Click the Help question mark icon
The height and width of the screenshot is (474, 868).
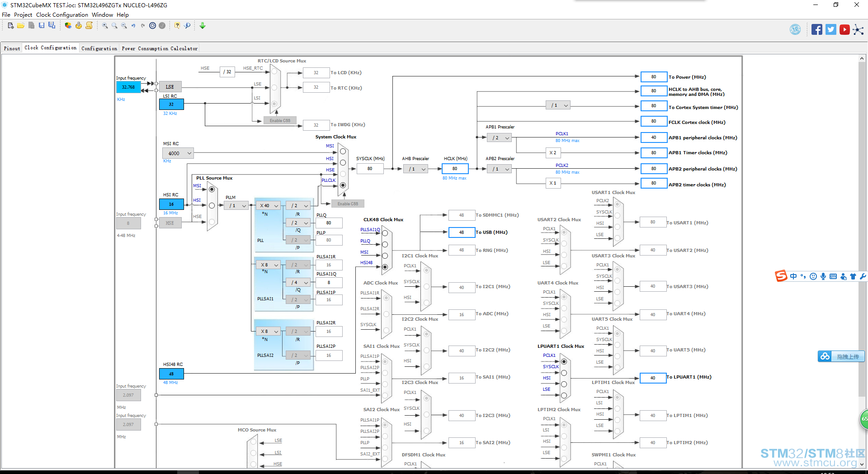click(x=177, y=26)
